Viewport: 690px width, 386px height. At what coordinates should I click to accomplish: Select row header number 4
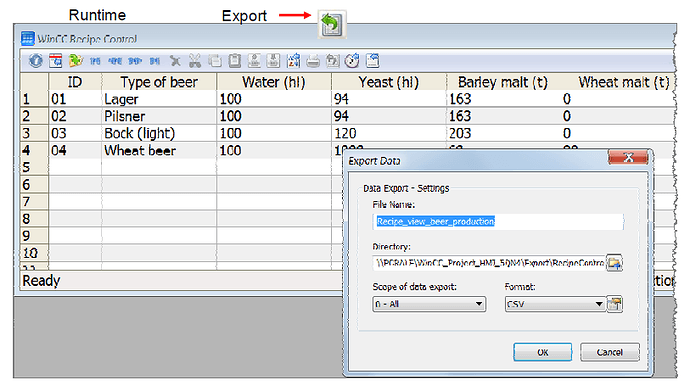[x=34, y=151]
